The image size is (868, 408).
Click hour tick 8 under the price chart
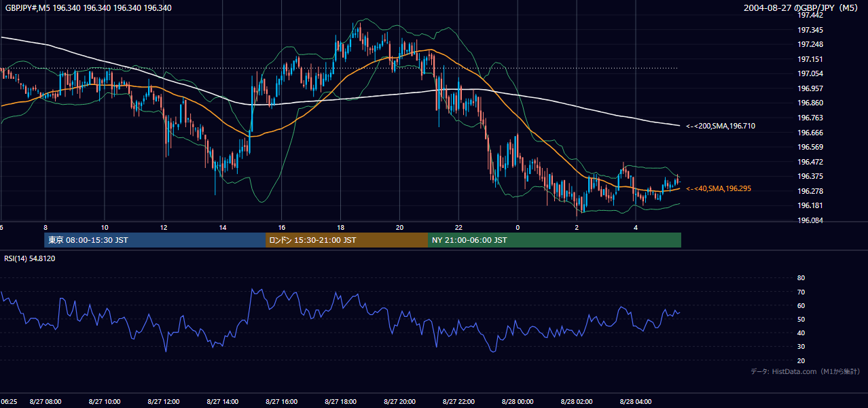tap(46, 227)
